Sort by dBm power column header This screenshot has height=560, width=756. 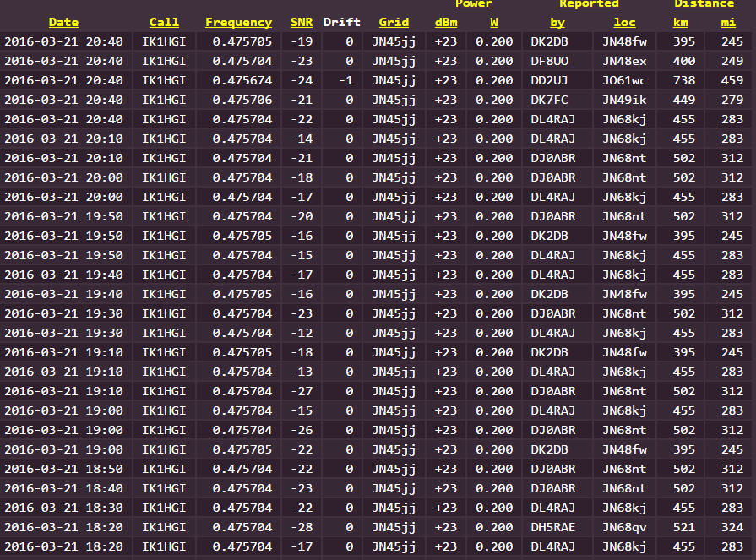coord(446,22)
